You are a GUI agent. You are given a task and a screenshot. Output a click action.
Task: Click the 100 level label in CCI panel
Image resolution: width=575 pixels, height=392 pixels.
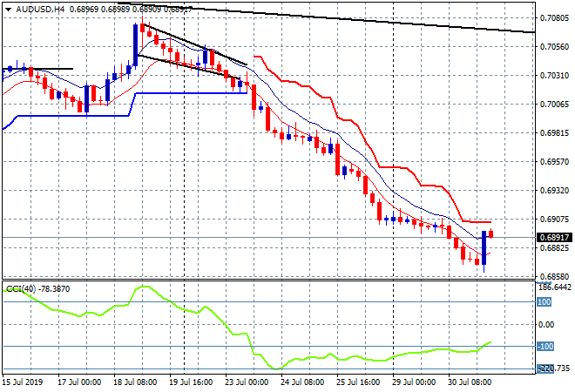[544, 302]
